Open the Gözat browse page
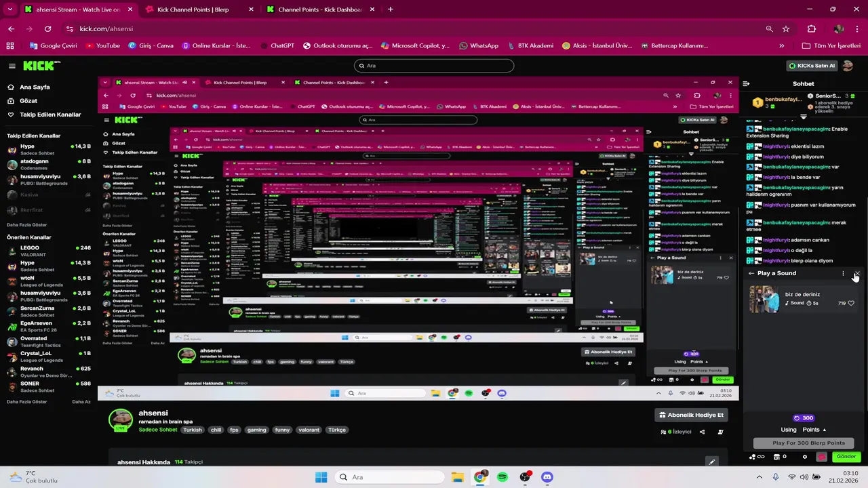868x488 pixels. (x=22, y=100)
